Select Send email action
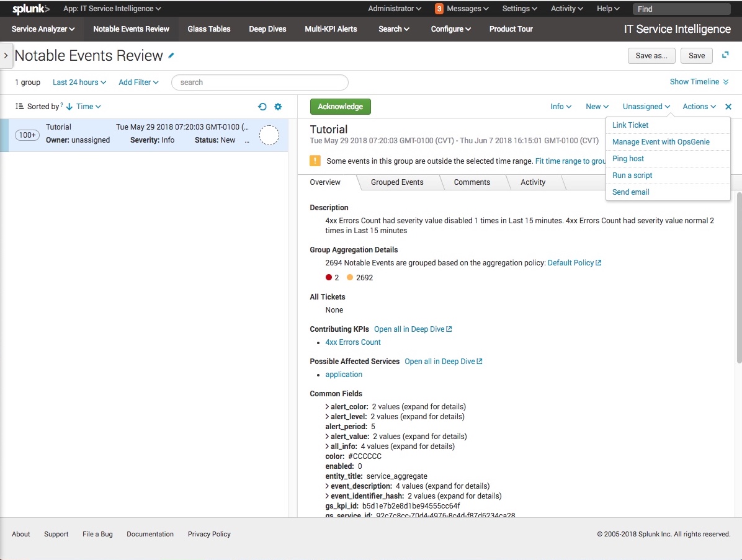 [x=668, y=192]
